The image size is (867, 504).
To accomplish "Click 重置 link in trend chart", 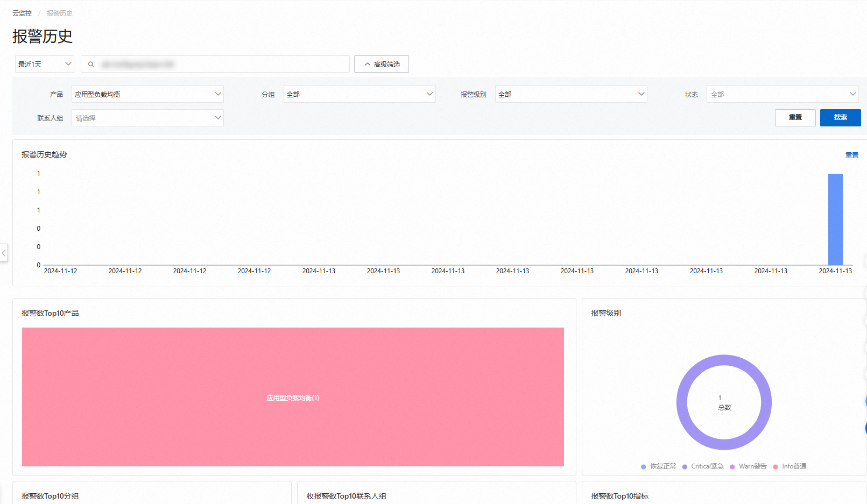I will (x=852, y=155).
